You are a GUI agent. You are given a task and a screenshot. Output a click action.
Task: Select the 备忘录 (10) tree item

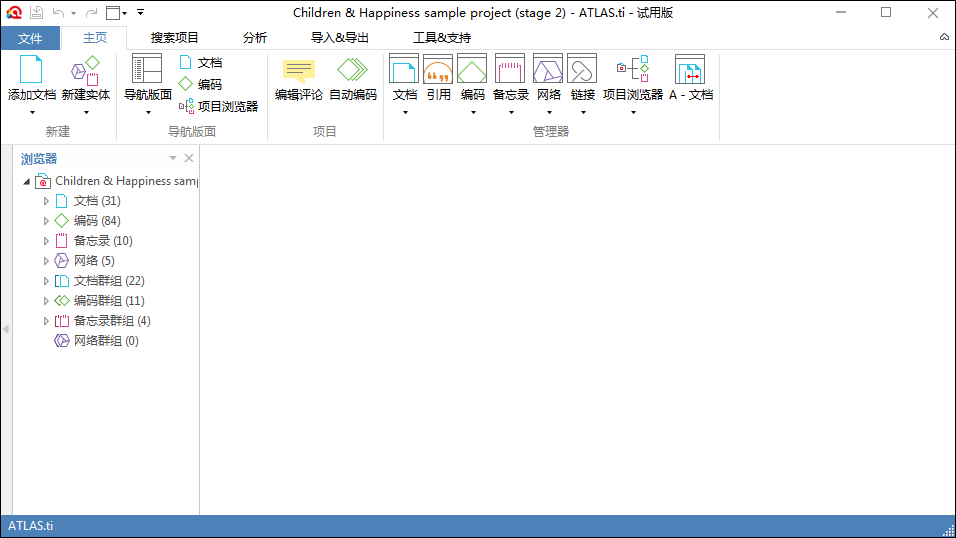pos(93,241)
